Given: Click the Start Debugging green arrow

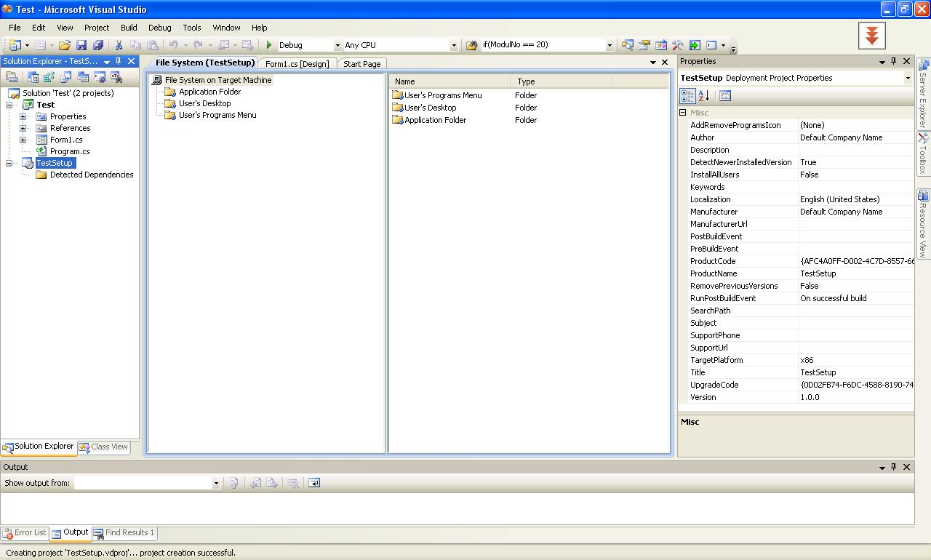Looking at the screenshot, I should pos(269,45).
